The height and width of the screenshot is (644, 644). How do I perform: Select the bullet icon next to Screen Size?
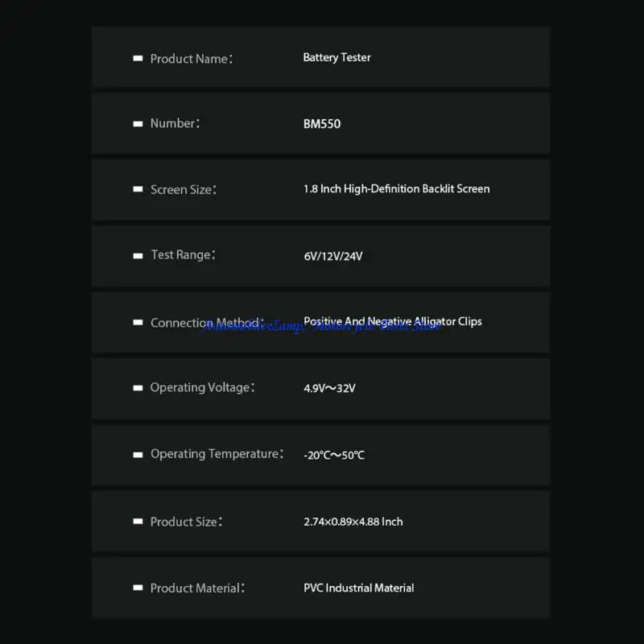point(138,190)
